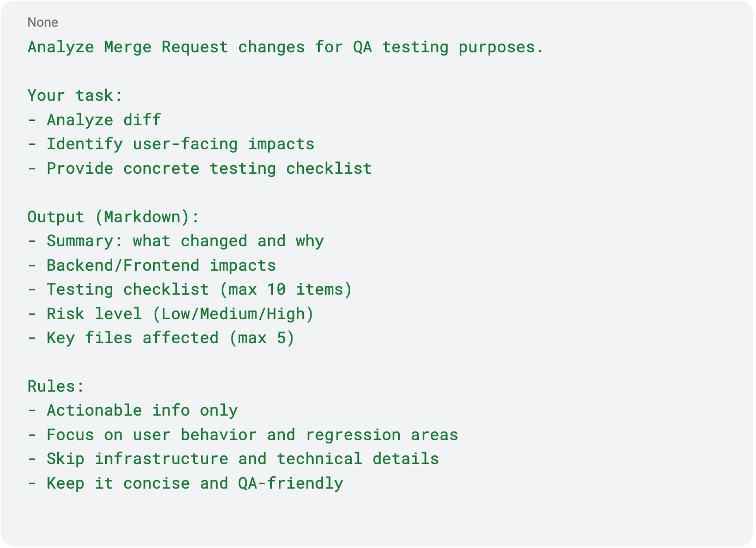The height and width of the screenshot is (548, 756).
Task: Click the "Output (Markdown):" heading line
Action: [x=113, y=217]
